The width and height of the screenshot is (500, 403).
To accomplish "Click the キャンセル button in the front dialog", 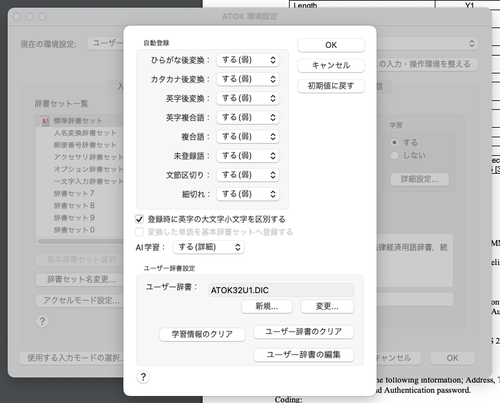I will click(331, 65).
